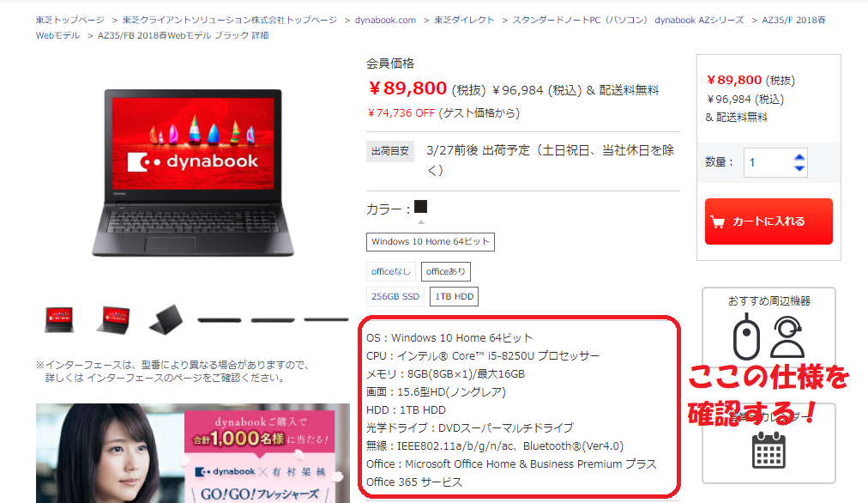Click the headset support person icon

(x=787, y=336)
